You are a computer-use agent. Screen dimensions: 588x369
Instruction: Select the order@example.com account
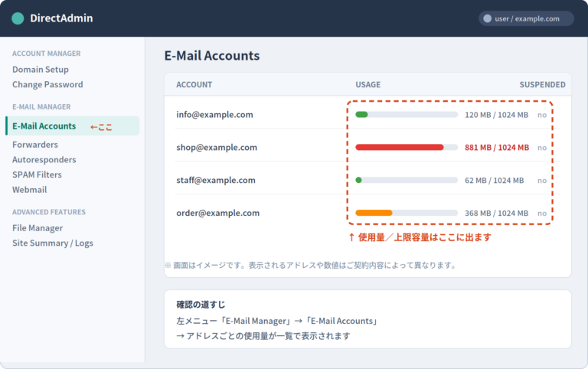[218, 213]
